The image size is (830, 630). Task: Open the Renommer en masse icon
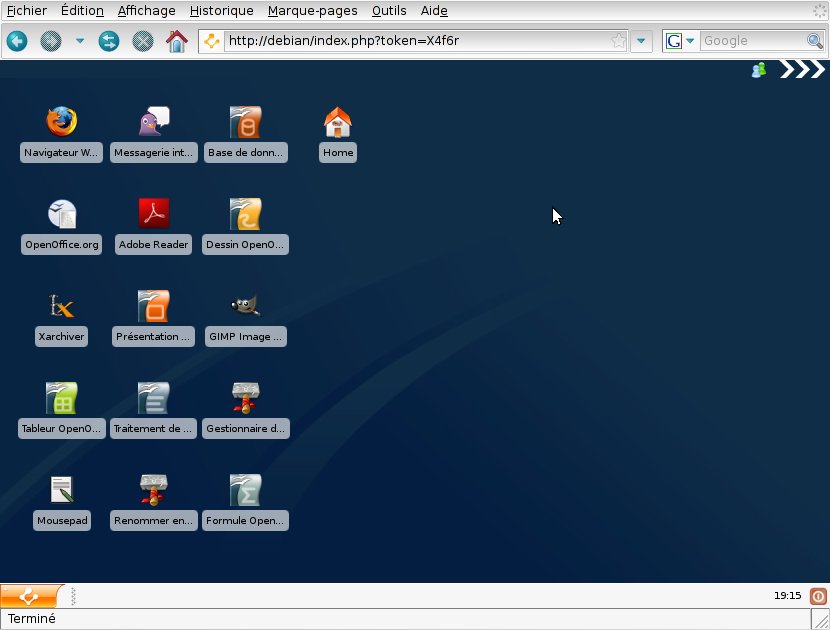154,490
